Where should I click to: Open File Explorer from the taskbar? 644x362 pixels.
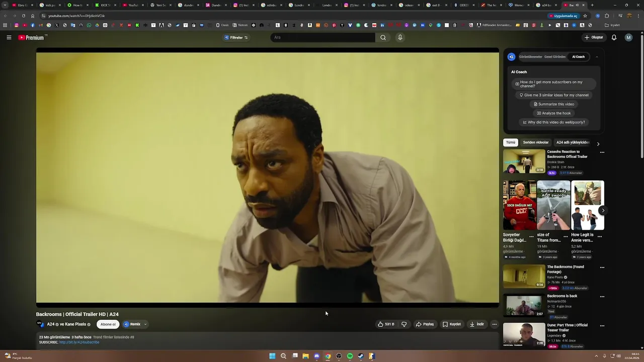305,356
